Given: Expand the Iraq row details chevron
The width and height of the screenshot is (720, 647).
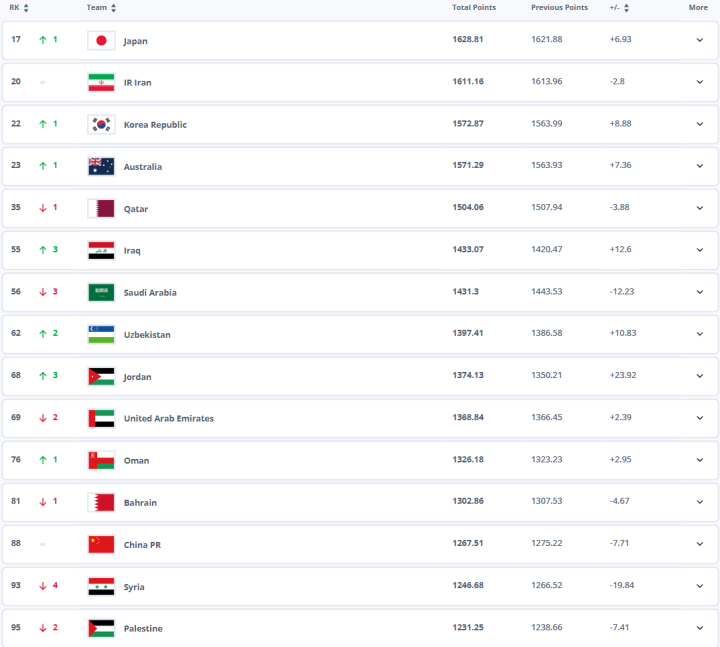Looking at the screenshot, I should click(x=700, y=251).
